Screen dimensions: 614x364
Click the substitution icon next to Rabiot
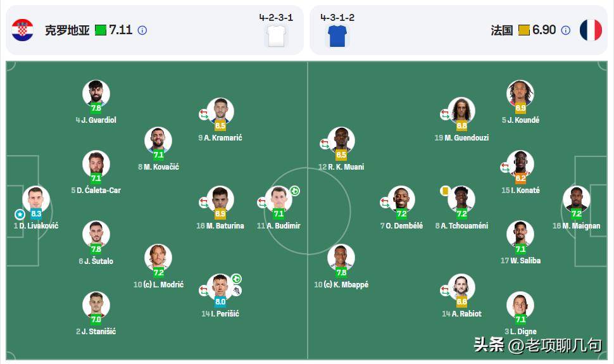pyautogui.click(x=445, y=291)
